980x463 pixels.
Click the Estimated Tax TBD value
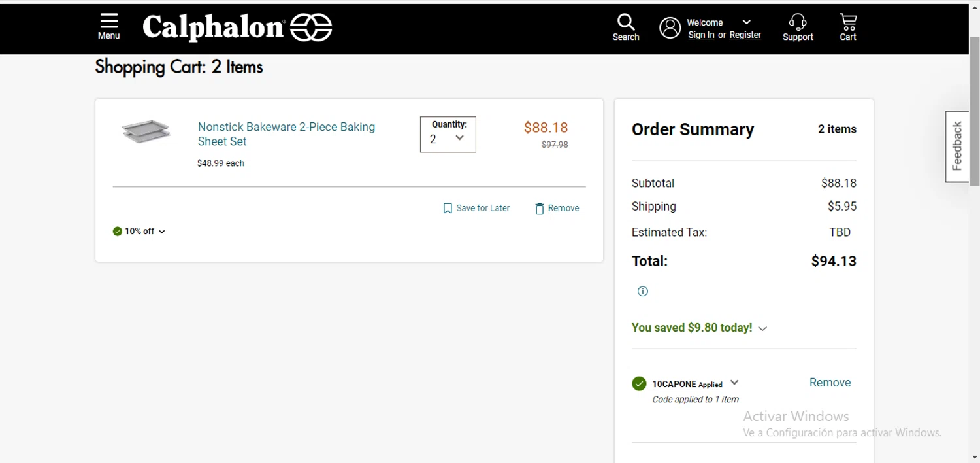coord(840,232)
